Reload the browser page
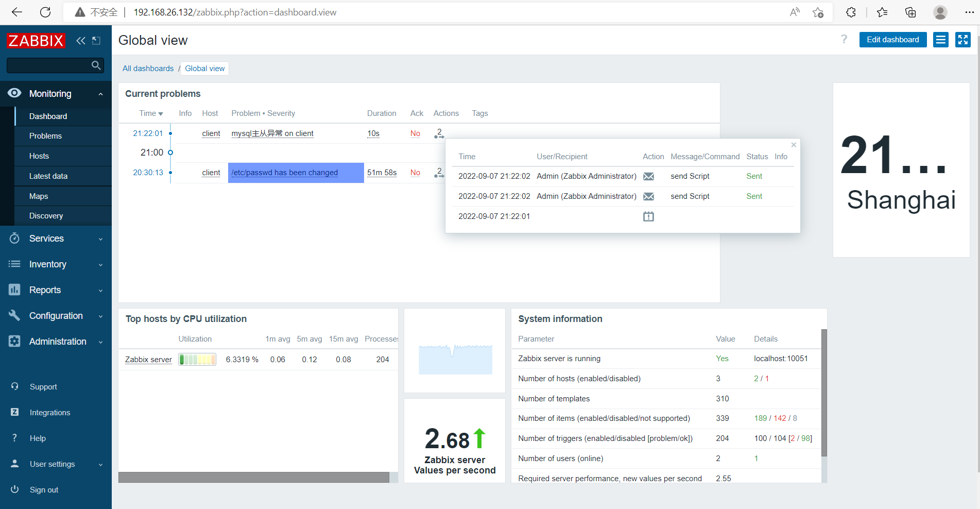The height and width of the screenshot is (509, 980). [x=45, y=12]
